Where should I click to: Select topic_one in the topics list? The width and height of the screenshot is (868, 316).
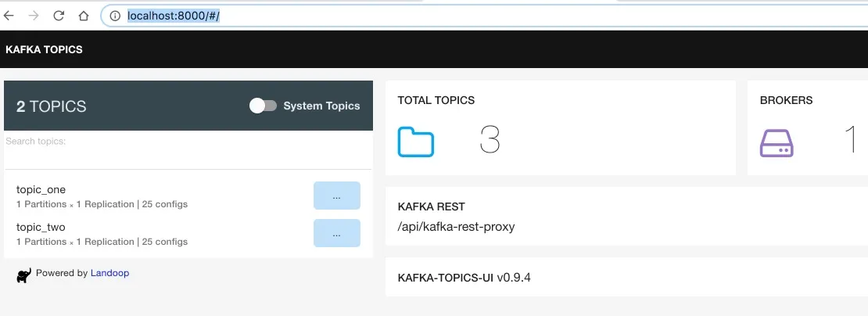click(x=41, y=189)
